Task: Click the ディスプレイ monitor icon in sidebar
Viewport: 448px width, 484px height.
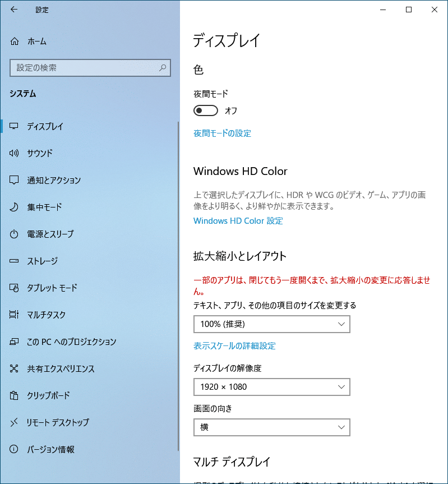Action: tap(14, 126)
